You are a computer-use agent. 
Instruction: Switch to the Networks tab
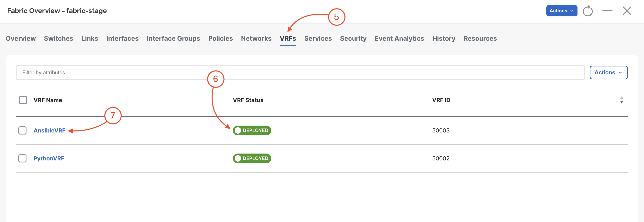[x=256, y=38]
